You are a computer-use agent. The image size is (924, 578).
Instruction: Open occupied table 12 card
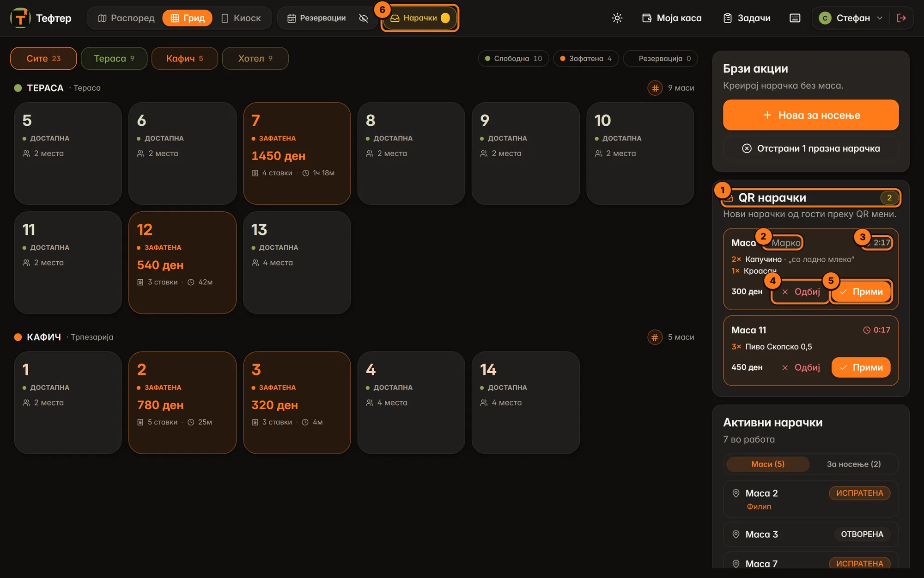point(182,263)
